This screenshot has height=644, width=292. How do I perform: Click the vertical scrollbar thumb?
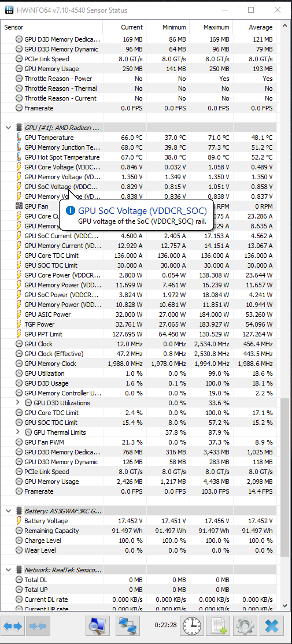[x=284, y=478]
